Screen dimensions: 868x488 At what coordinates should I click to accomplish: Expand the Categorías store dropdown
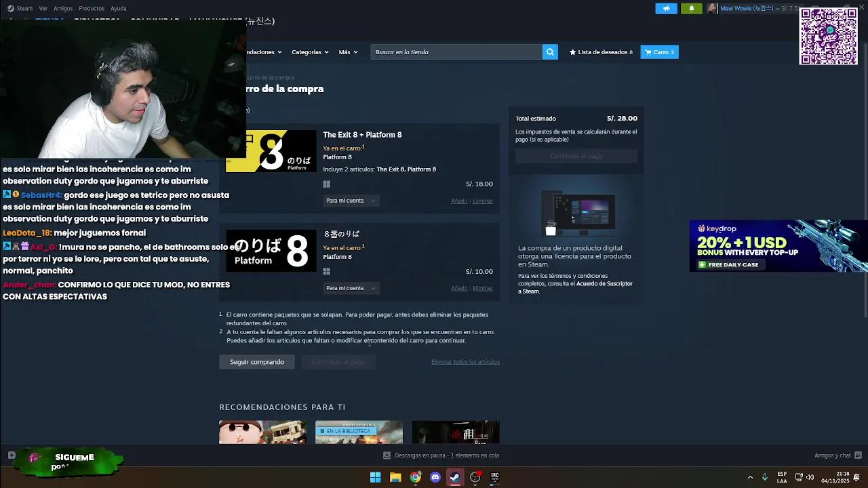[x=310, y=52]
